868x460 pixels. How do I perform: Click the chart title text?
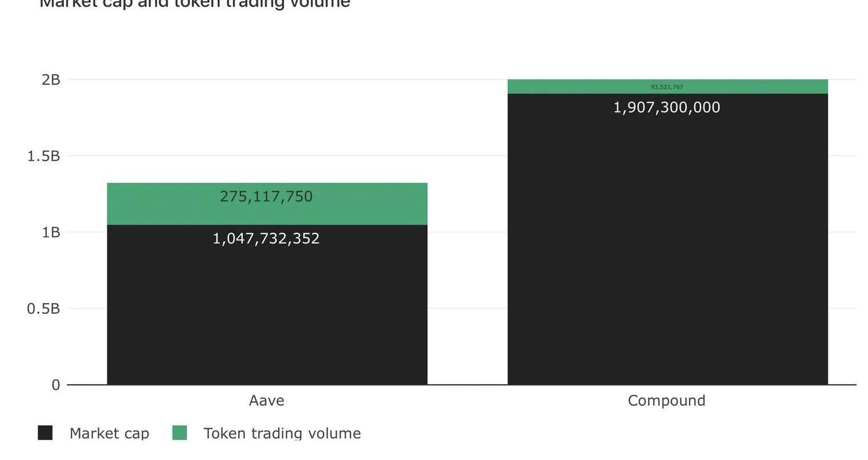195,3
